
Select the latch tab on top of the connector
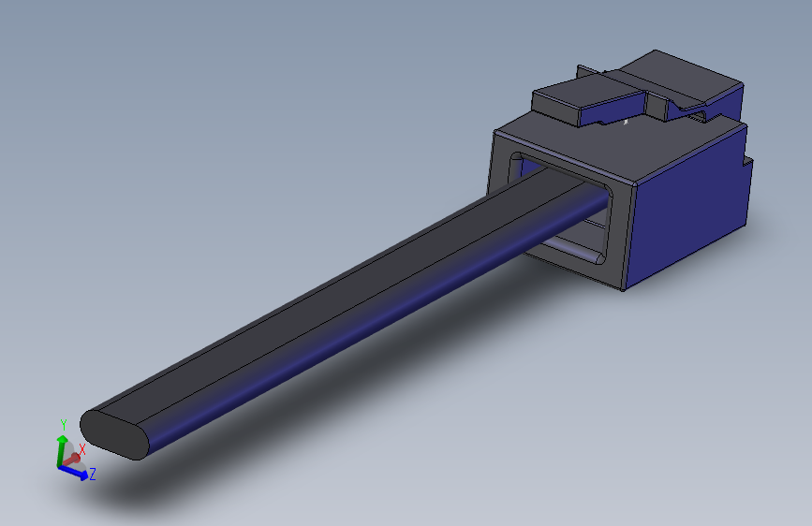637,88
